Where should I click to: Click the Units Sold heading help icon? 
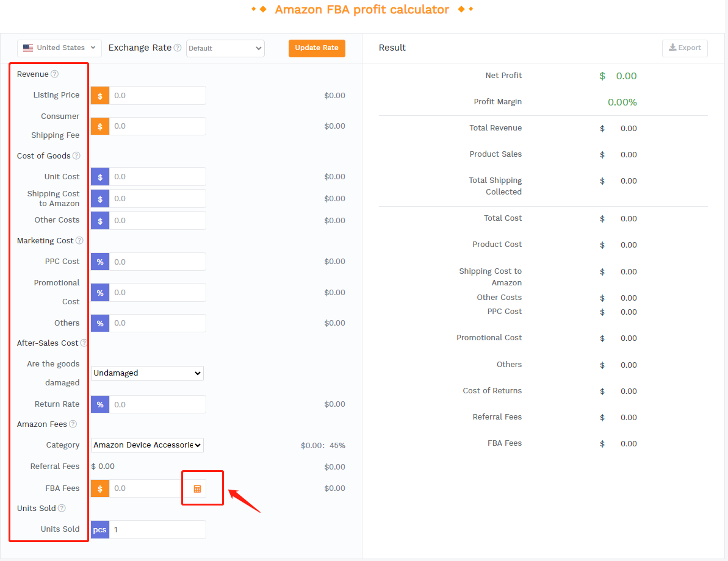coord(62,508)
